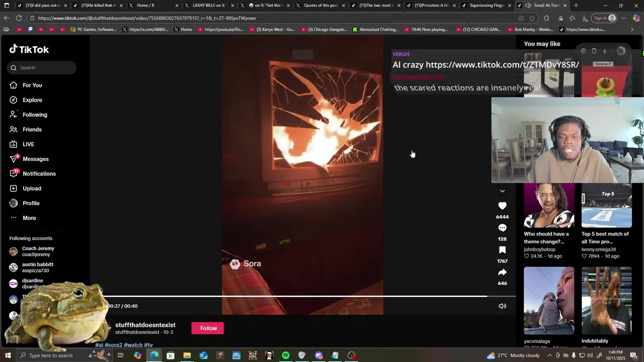Show hidden system tray icons
Viewport: 644px width, 362px height.
coord(549,355)
